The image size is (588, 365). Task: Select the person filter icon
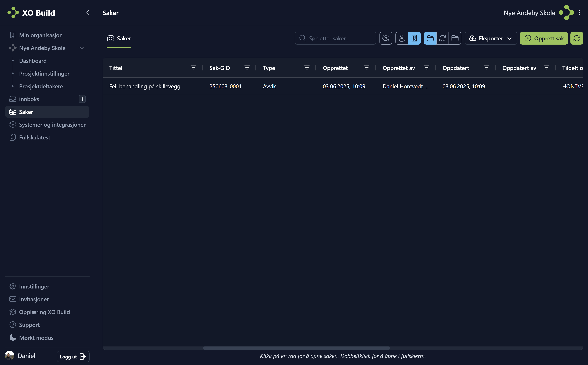click(402, 38)
